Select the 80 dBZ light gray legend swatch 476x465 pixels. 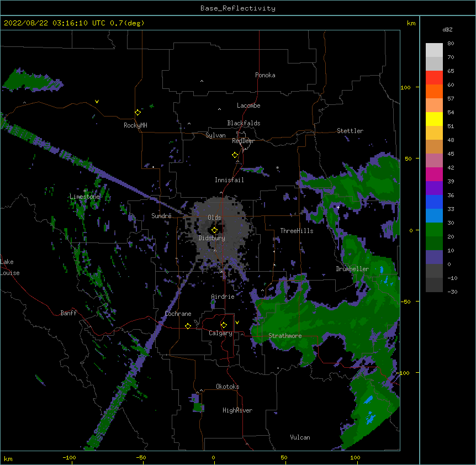(x=434, y=50)
